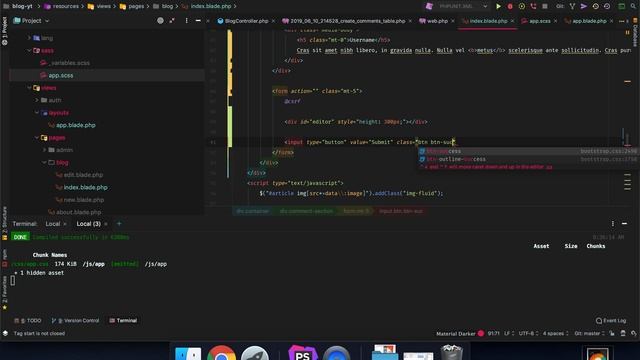Switch to Local terminal tab
The height and width of the screenshot is (360, 640).
[x=53, y=224]
